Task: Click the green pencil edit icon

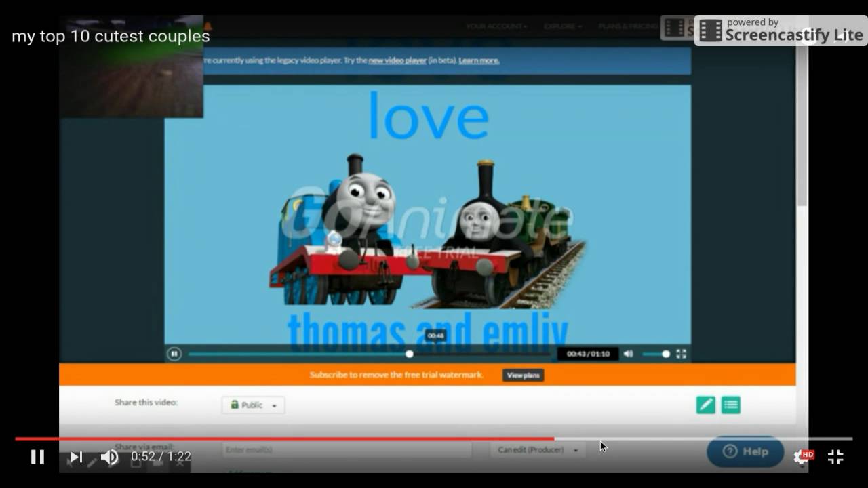Action: click(x=705, y=405)
